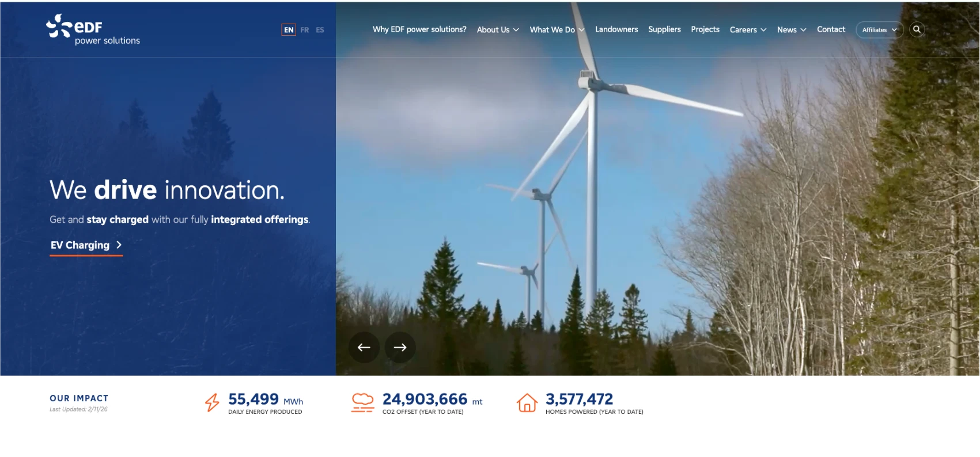
Task: Expand the News menu
Action: point(792,30)
